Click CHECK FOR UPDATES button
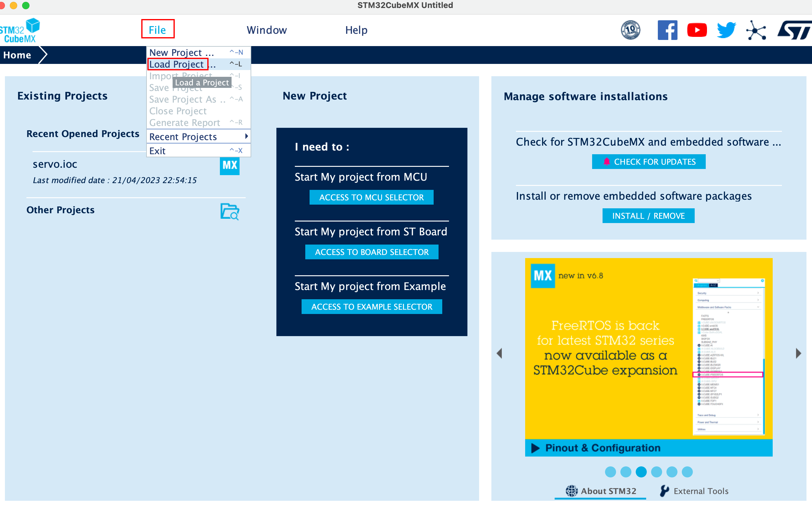 tap(648, 162)
